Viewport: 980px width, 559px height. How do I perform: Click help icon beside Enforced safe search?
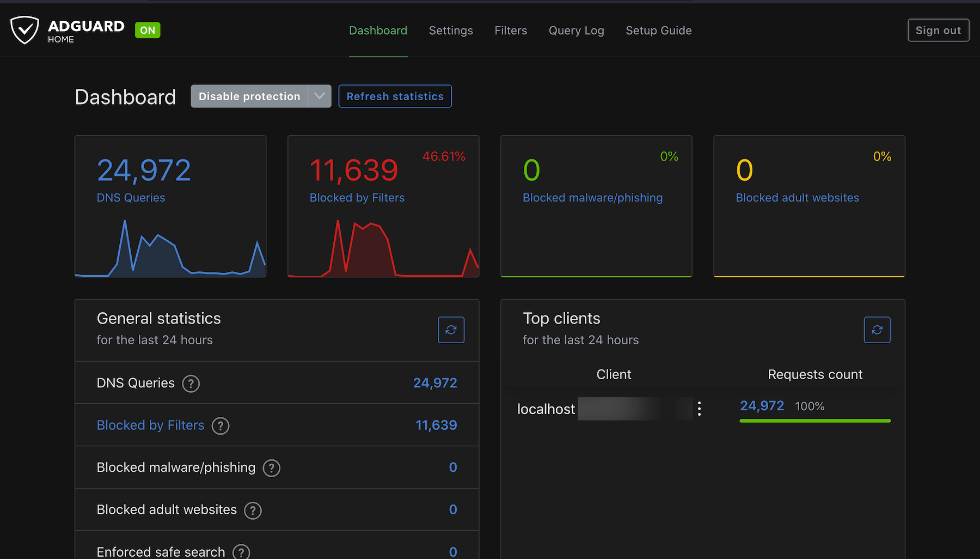(241, 552)
